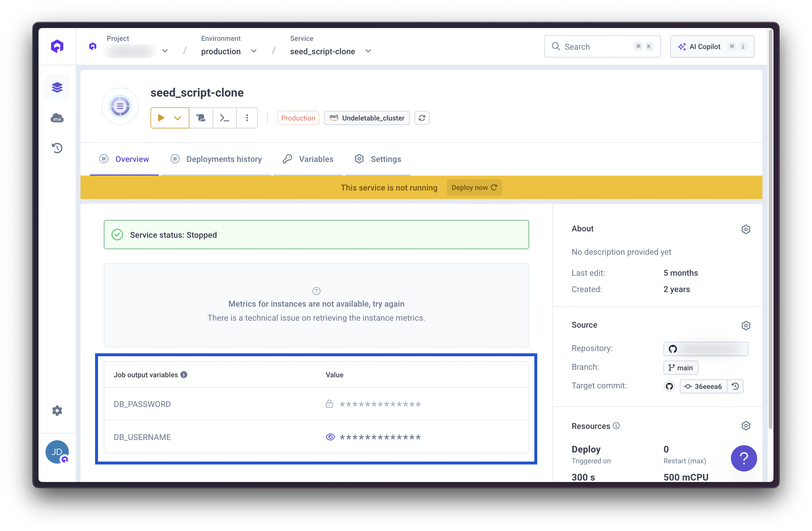Expand the deploy actions chevron dropdown
The image size is (812, 531).
coord(177,118)
